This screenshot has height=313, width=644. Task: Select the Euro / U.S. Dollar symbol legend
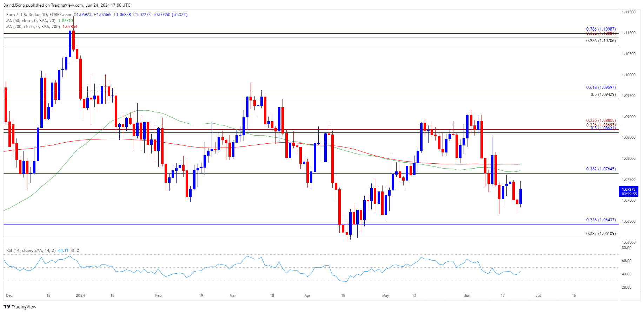tap(39, 15)
